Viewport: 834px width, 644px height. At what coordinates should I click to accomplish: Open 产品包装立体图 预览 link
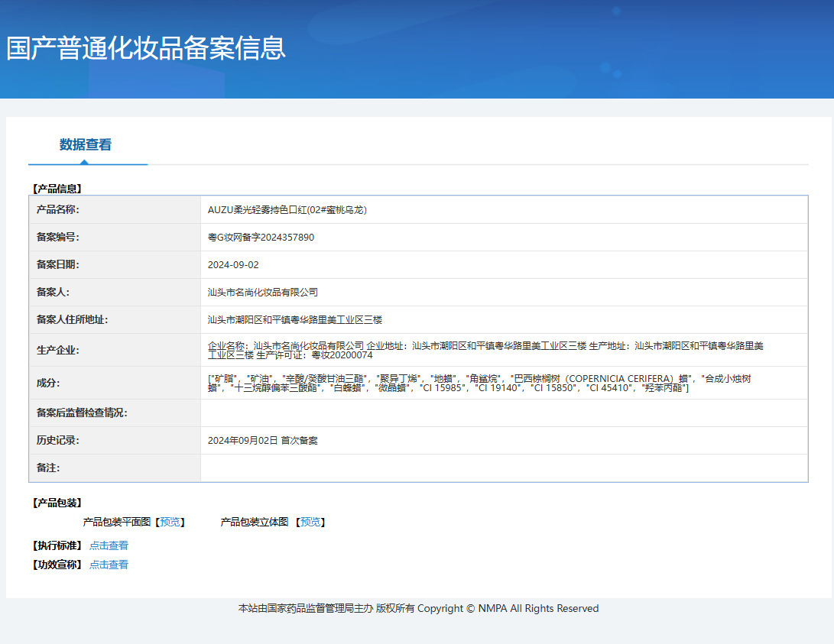coord(310,522)
